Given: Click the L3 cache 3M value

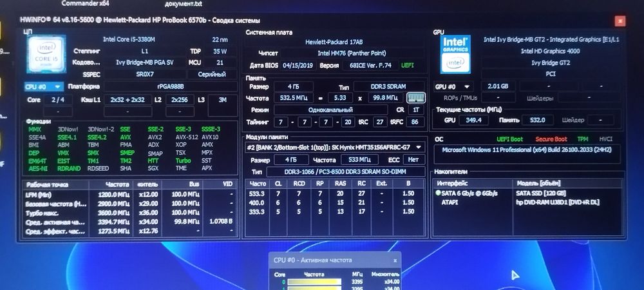Looking at the screenshot, I should (x=223, y=100).
